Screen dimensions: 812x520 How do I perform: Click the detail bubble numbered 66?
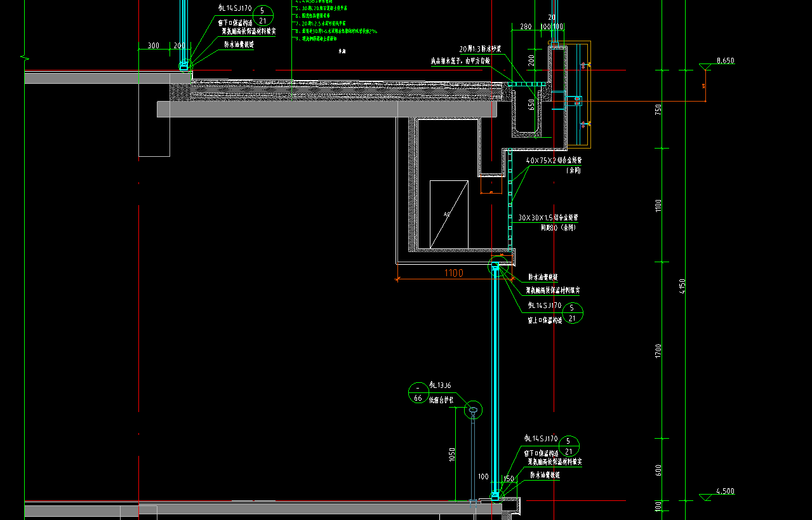418,393
